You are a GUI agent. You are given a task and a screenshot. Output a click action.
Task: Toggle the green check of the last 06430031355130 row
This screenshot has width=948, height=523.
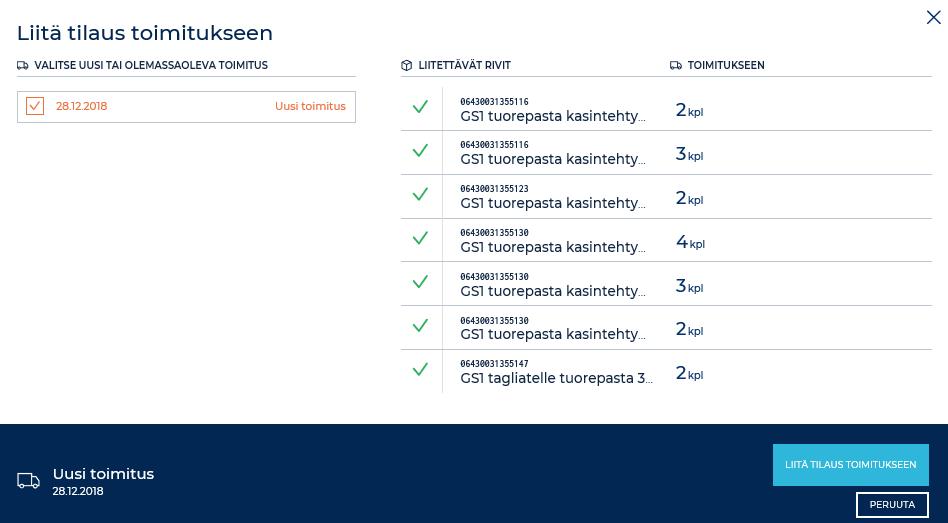click(x=420, y=326)
